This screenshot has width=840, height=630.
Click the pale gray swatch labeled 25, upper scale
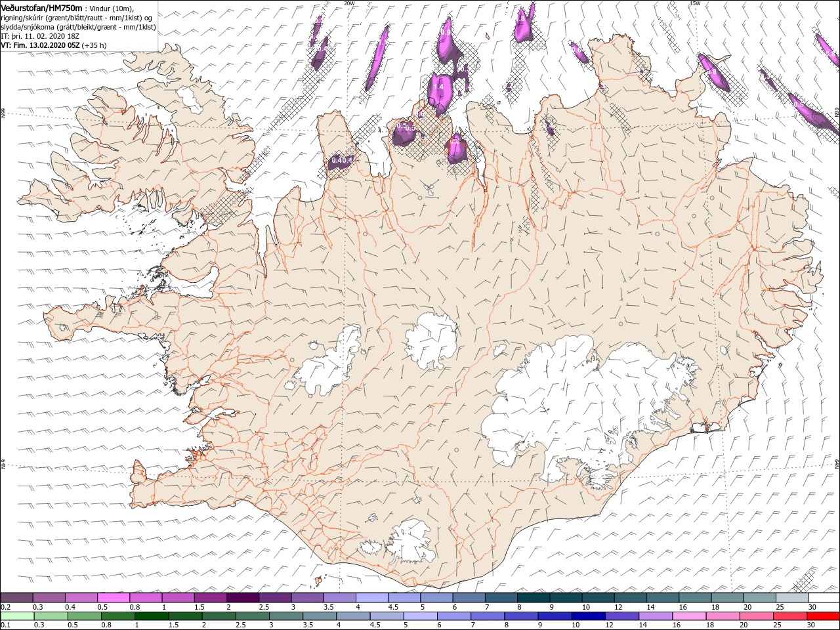pos(791,598)
